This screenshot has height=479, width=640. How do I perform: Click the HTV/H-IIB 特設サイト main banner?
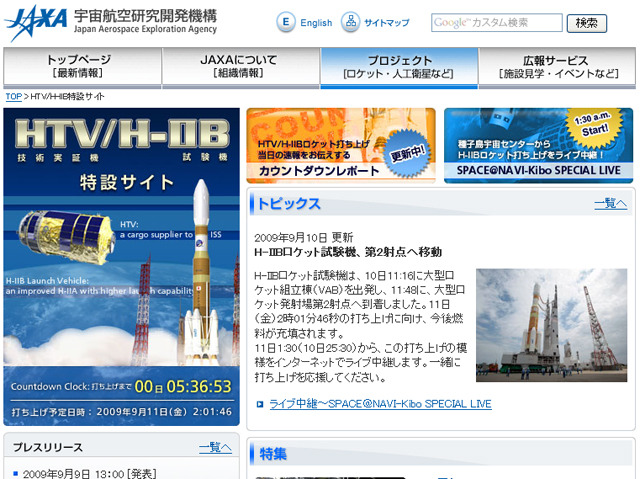122,267
